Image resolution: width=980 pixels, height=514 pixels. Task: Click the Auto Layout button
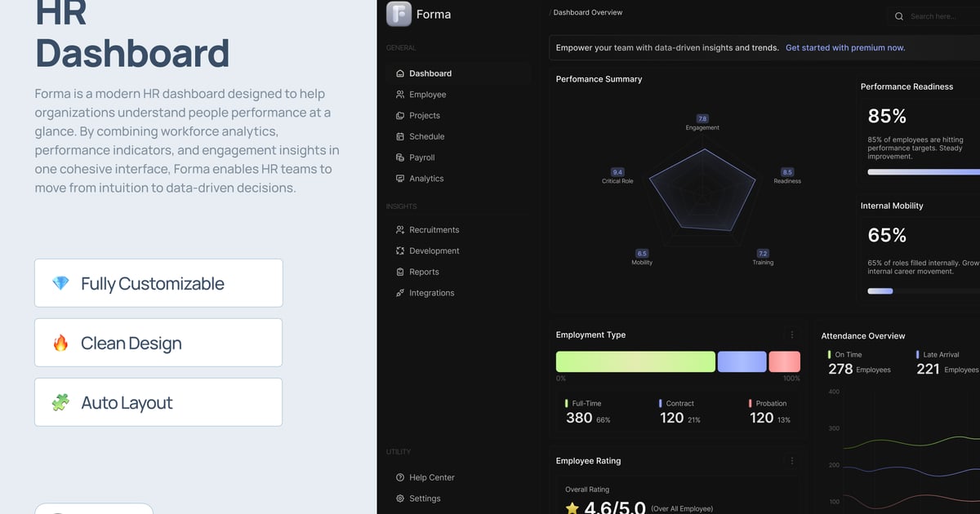(x=158, y=402)
